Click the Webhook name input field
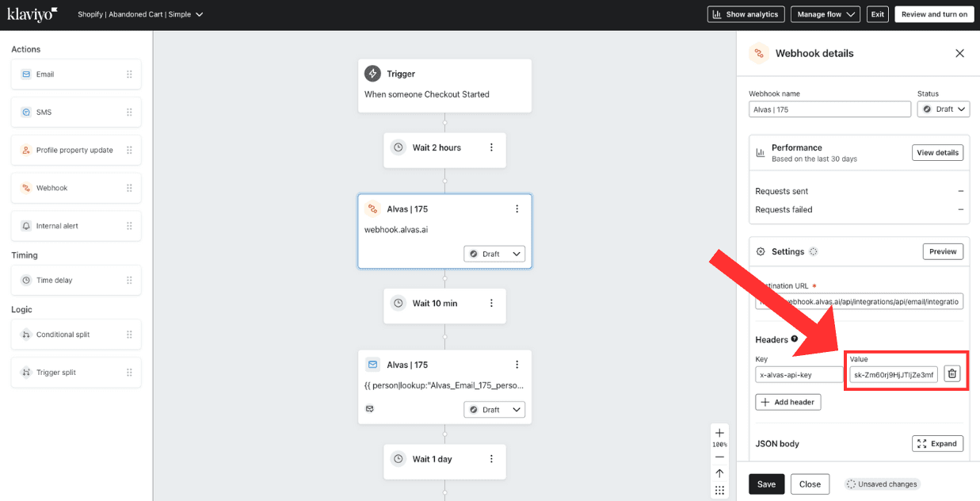Viewport: 980px width, 501px height. click(x=829, y=109)
